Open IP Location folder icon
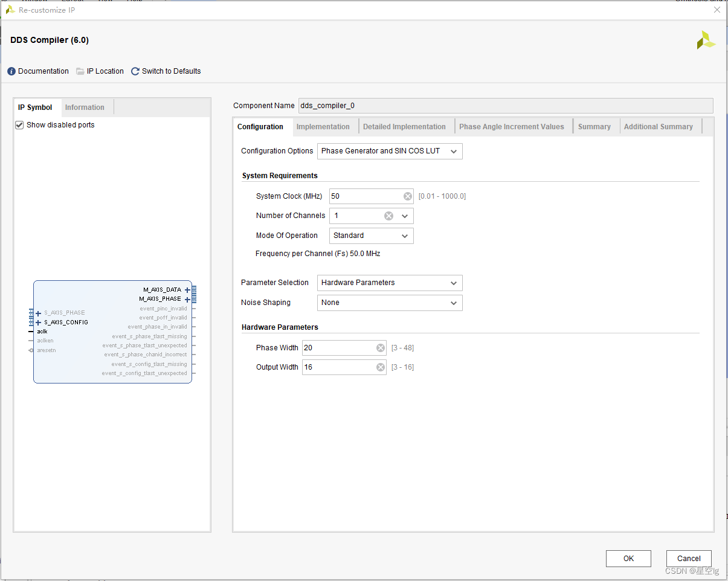The image size is (728, 581). pos(80,71)
